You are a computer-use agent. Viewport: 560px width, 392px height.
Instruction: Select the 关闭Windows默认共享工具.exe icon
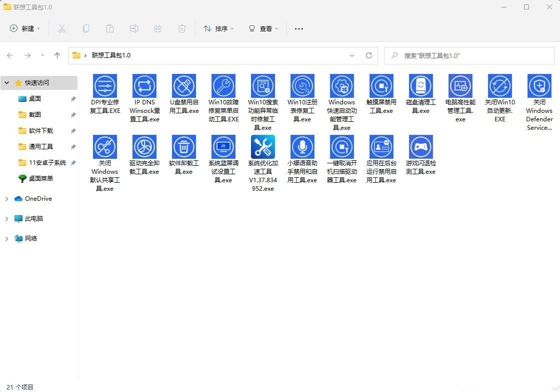click(x=105, y=147)
